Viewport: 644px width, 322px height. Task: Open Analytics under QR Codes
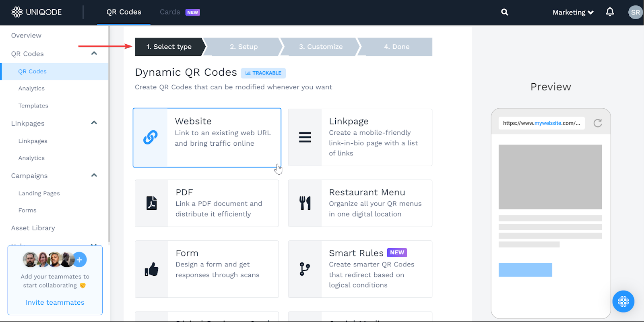(x=31, y=89)
